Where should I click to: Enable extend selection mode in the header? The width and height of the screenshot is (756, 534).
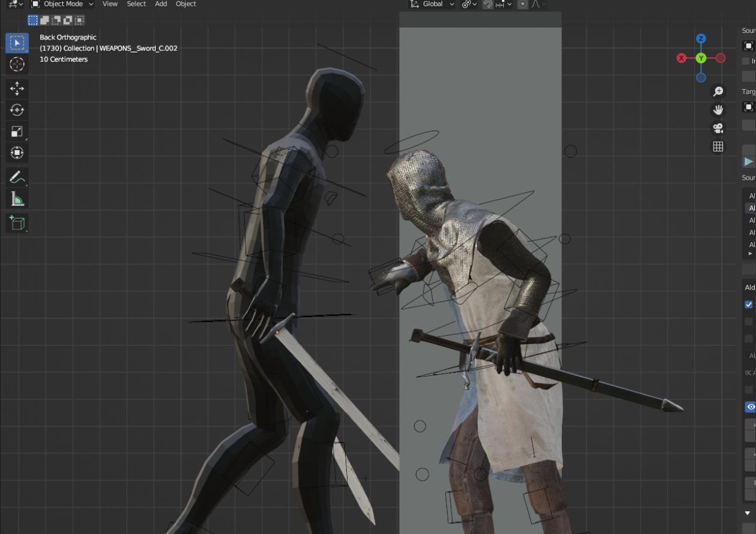[43, 20]
